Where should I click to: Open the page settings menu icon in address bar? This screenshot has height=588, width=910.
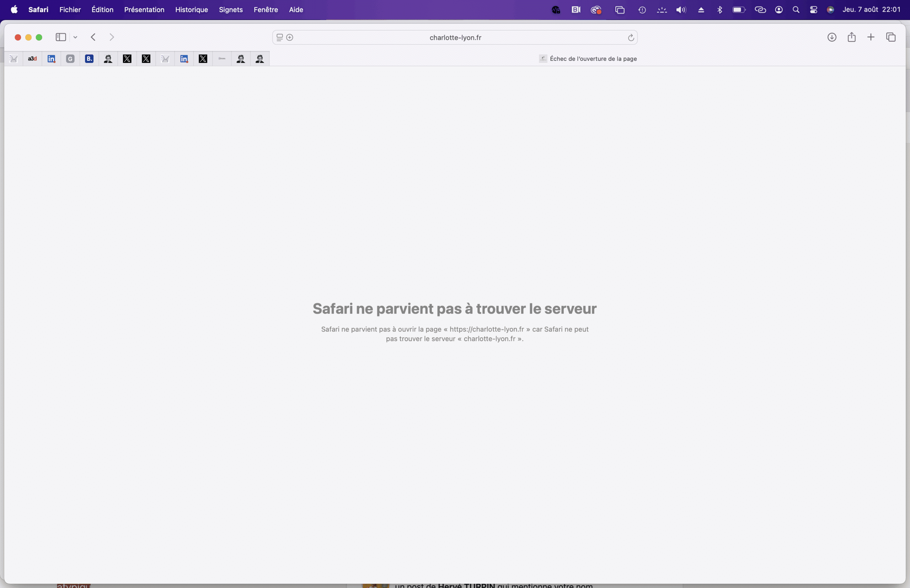point(280,37)
